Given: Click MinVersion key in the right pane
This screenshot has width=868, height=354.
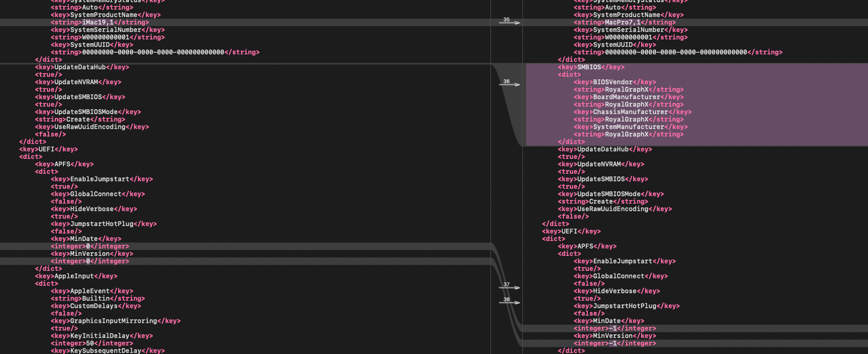Looking at the screenshot, I should pos(615,336).
